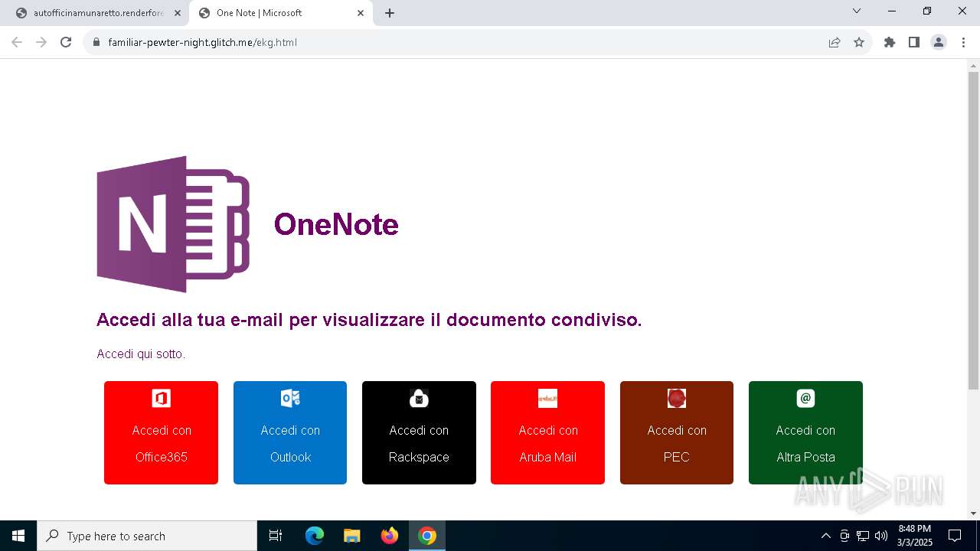The width and height of the screenshot is (980, 551).
Task: Click the large OneNote logo
Action: [173, 224]
